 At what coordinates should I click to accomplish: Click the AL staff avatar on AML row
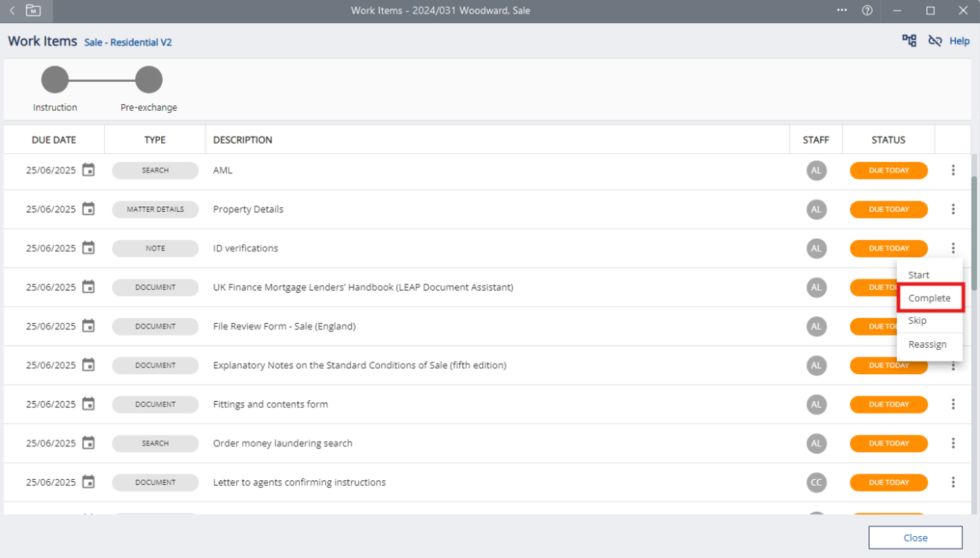tap(816, 170)
